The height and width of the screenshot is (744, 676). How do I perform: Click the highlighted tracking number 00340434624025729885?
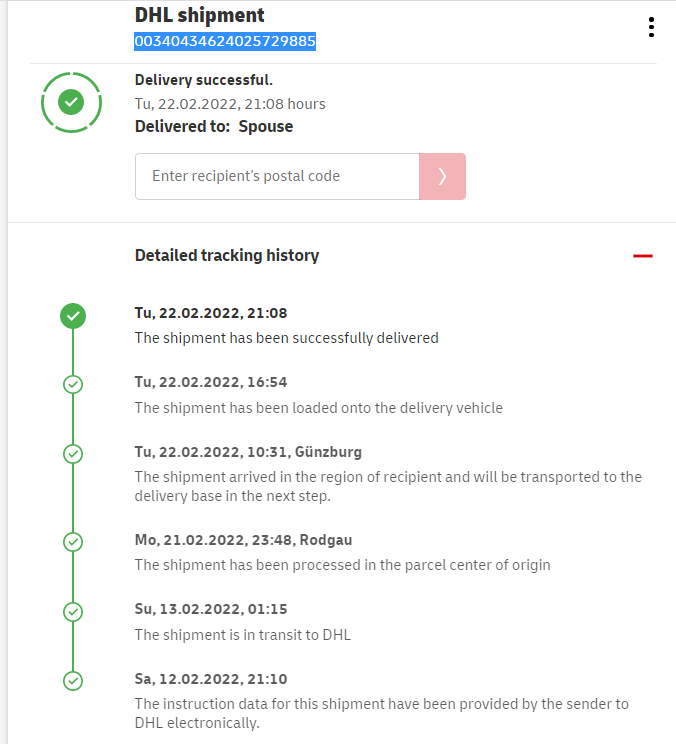(x=225, y=42)
